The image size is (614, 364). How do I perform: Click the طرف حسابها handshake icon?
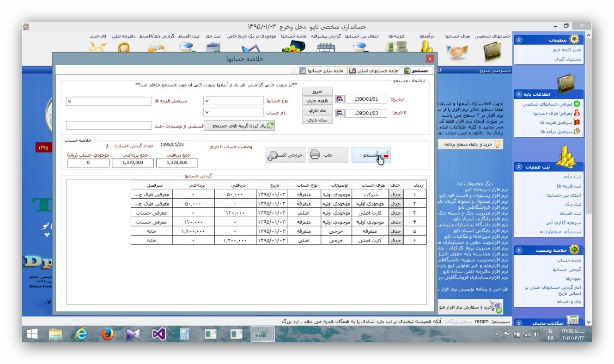tap(457, 52)
